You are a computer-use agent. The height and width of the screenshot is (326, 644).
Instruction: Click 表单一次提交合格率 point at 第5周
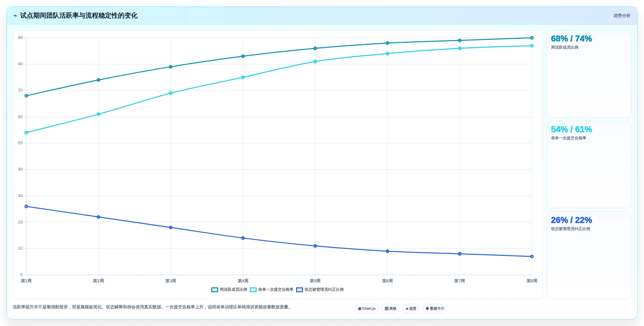point(315,61)
